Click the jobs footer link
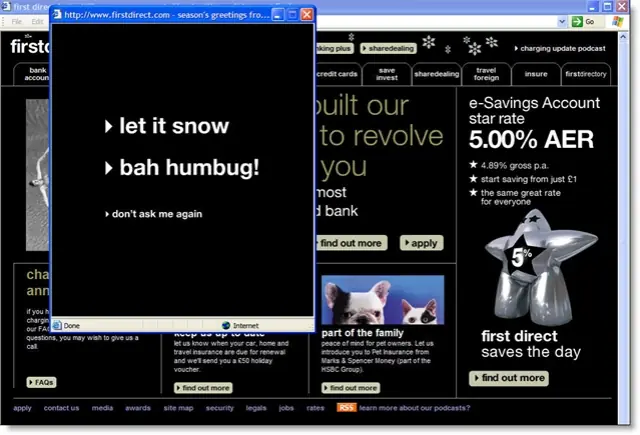The width and height of the screenshot is (640, 435). coord(286,408)
